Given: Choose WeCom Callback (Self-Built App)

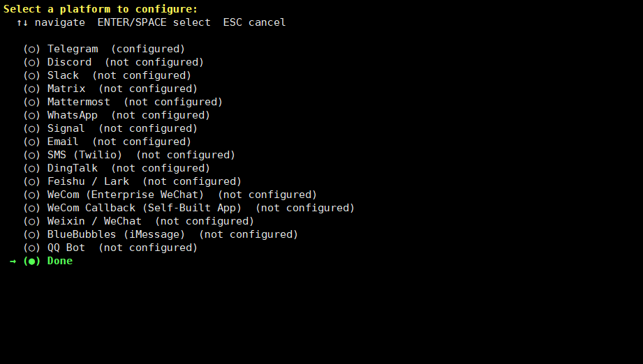Looking at the screenshot, I should pos(145,208).
